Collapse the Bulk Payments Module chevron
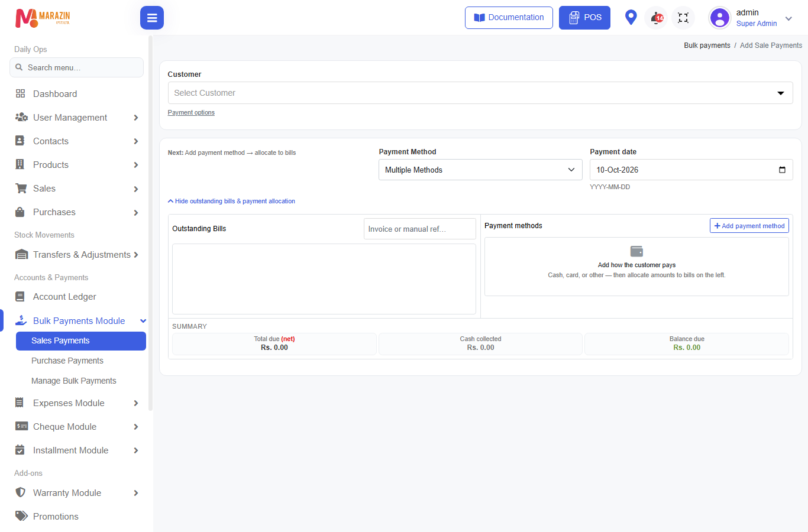808x532 pixels. (x=143, y=321)
